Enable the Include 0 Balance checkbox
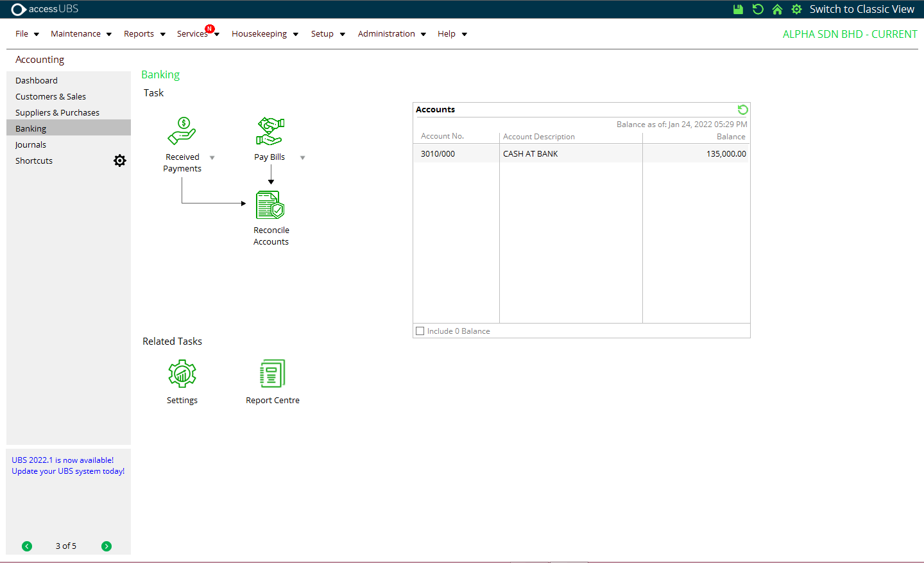The height and width of the screenshot is (563, 924). click(420, 331)
